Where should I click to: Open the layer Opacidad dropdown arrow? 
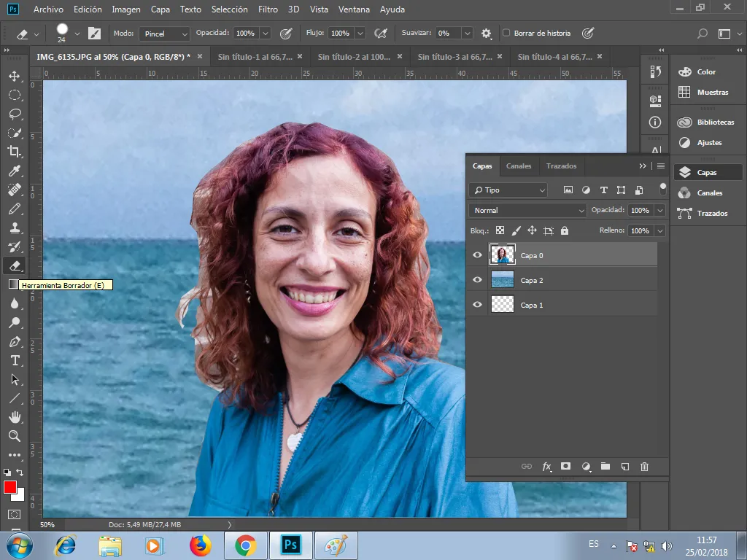pos(659,211)
